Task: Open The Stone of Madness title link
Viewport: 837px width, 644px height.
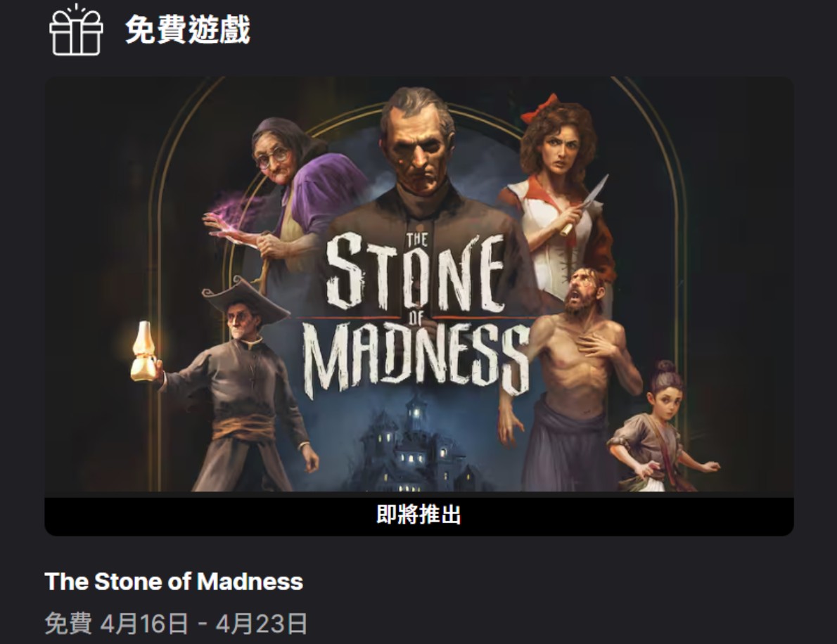Action: point(174,581)
